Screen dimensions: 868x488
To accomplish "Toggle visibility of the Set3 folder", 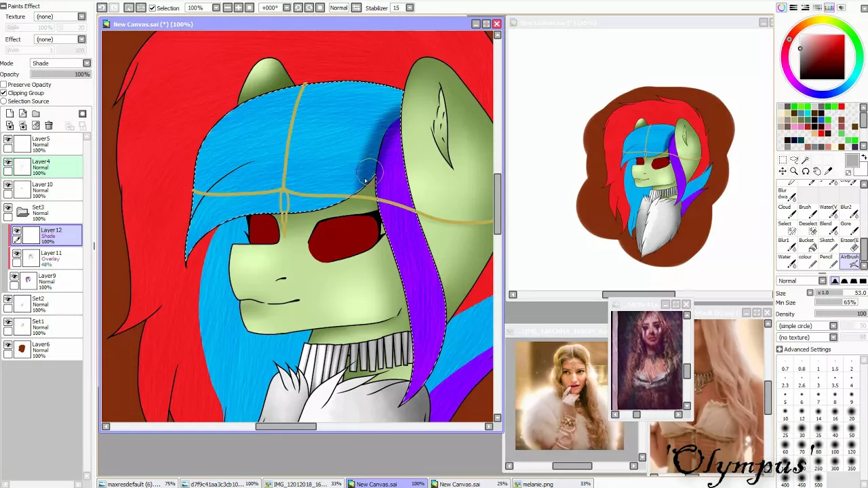I will (x=8, y=208).
